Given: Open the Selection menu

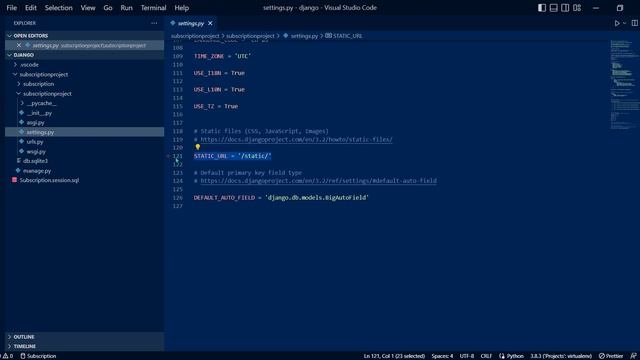Looking at the screenshot, I should click(58, 8).
